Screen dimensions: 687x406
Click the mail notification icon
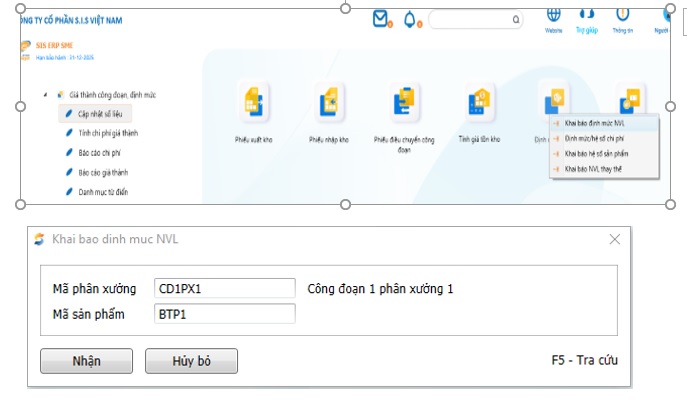(381, 19)
